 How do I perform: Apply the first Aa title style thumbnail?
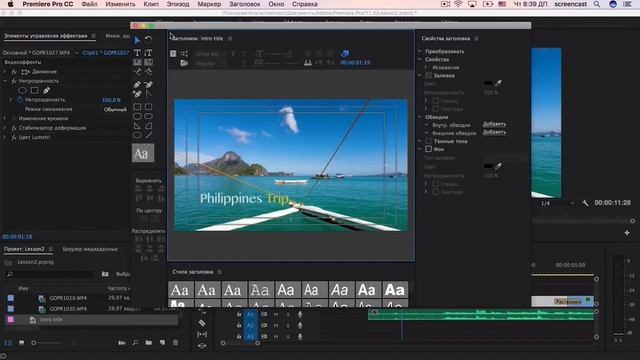pos(180,290)
